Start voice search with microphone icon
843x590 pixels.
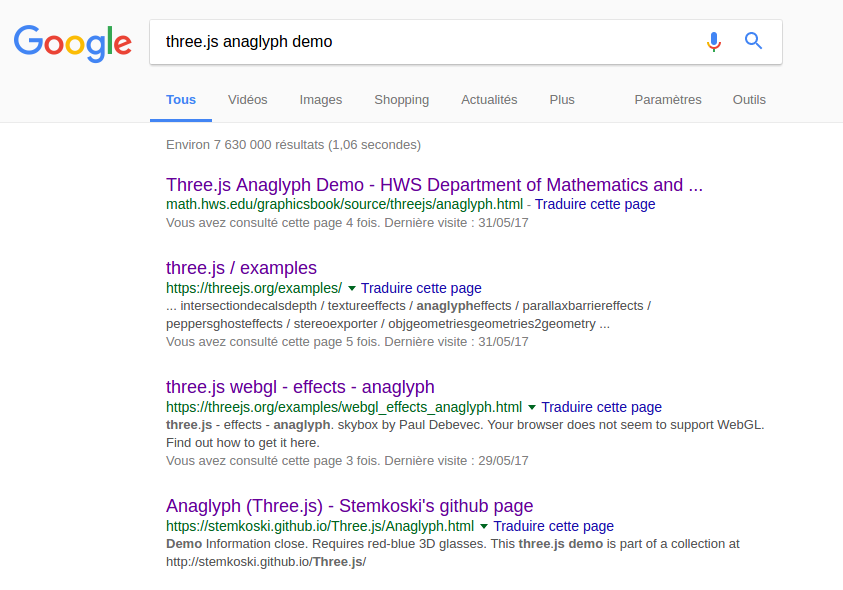[714, 41]
